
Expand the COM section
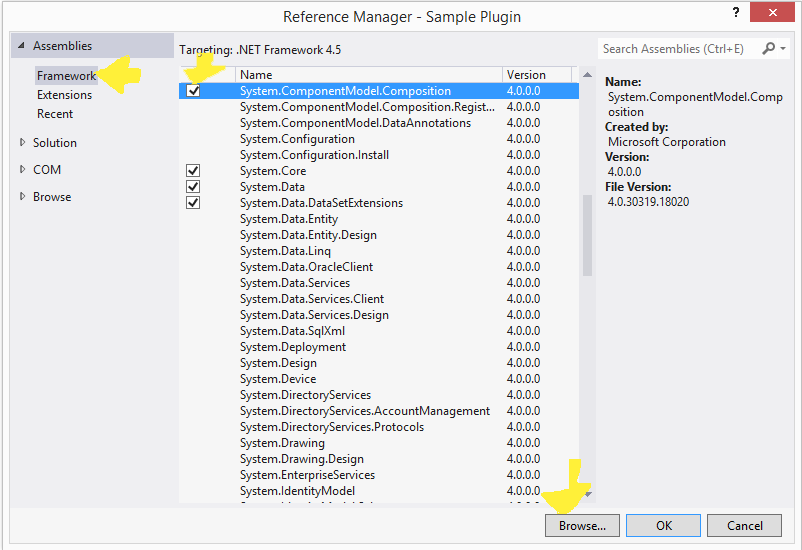[x=22, y=169]
